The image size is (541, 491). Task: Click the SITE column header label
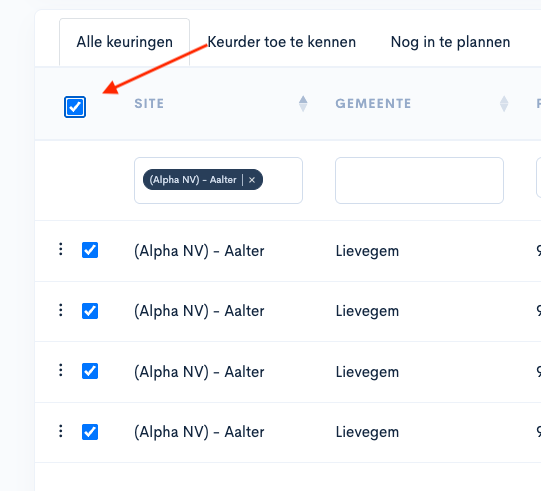[149, 104]
